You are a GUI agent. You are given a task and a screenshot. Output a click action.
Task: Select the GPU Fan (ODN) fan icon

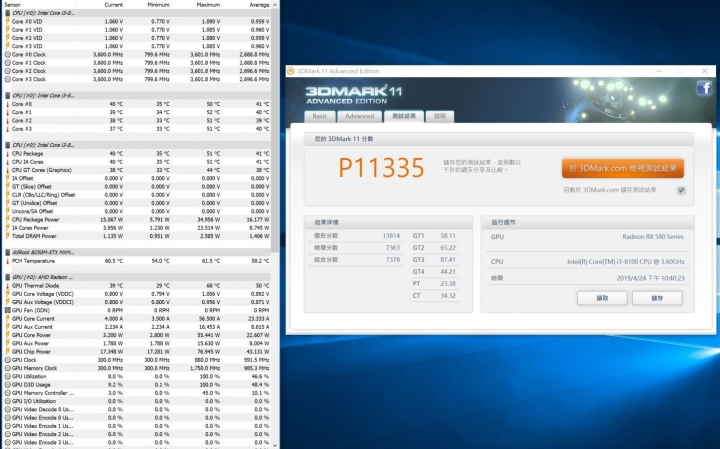tap(7, 310)
